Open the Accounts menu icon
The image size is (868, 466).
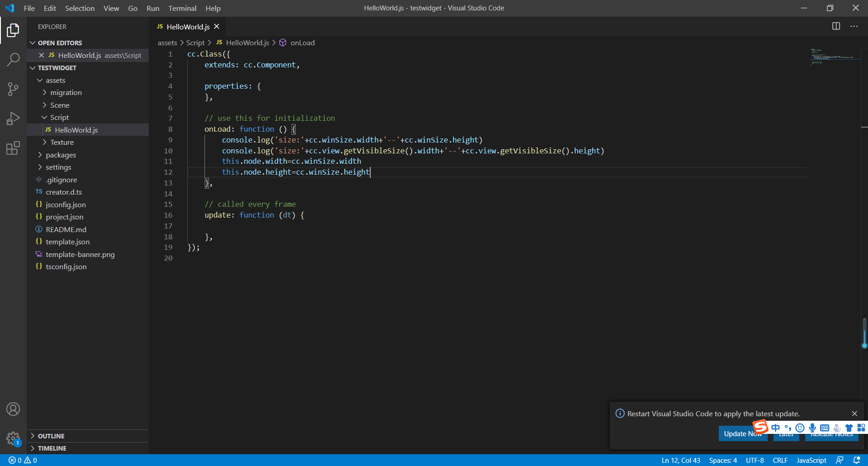tap(13, 409)
